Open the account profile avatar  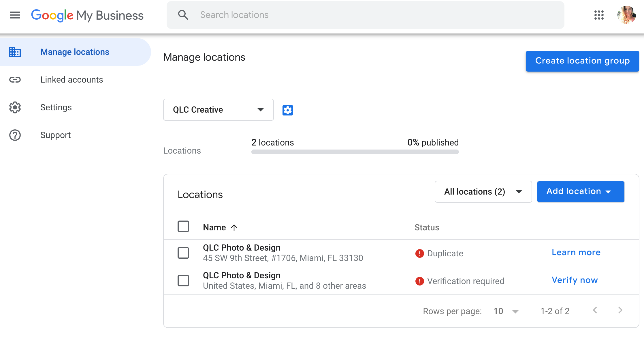626,15
